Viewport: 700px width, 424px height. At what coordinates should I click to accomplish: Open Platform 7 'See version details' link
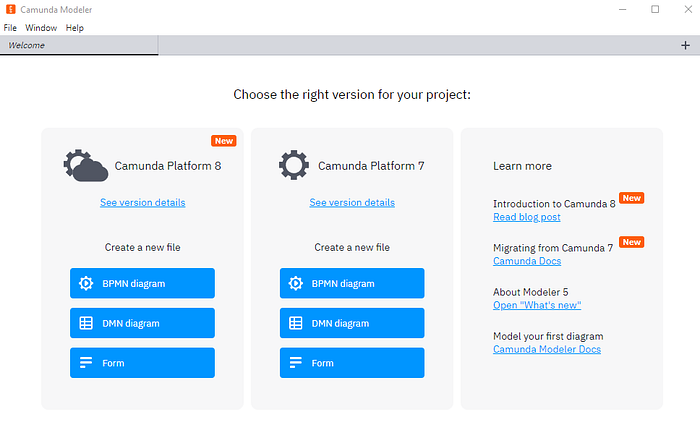pos(352,202)
